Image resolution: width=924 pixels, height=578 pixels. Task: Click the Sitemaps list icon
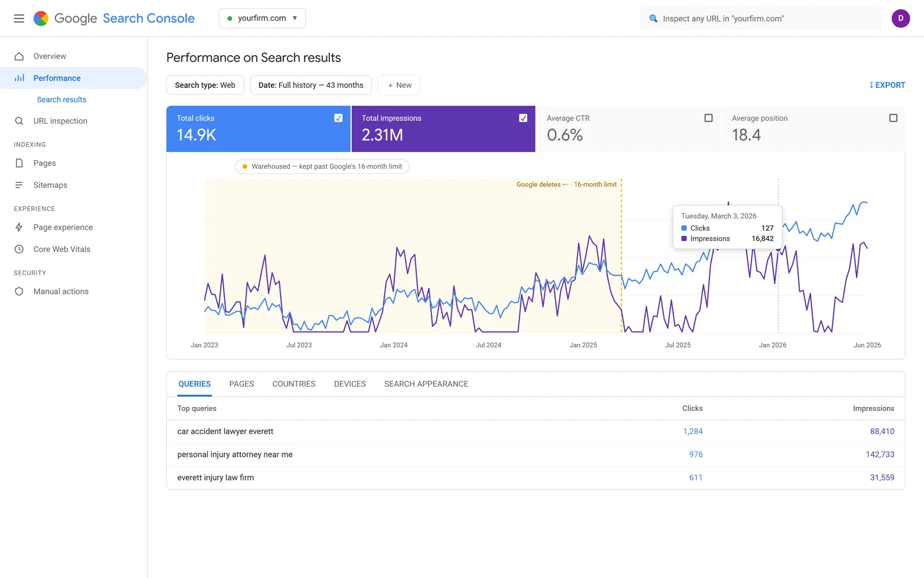(19, 185)
